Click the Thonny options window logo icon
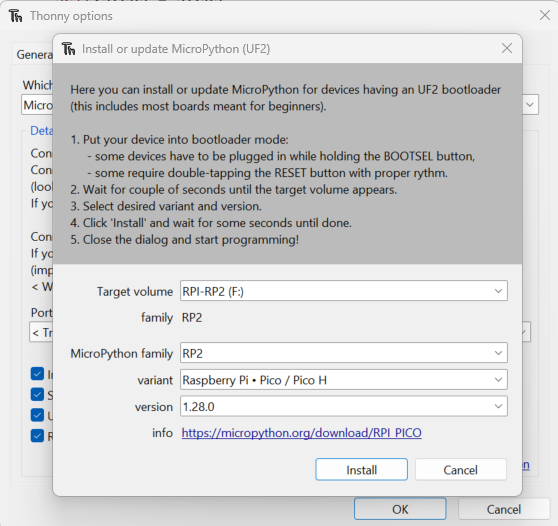Image resolution: width=558 pixels, height=526 pixels. 16,16
